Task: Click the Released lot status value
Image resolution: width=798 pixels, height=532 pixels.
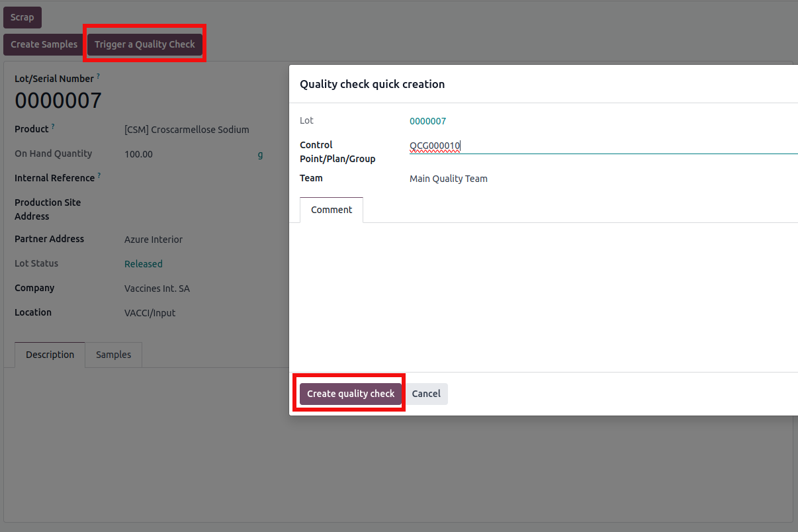Action: coord(143,264)
